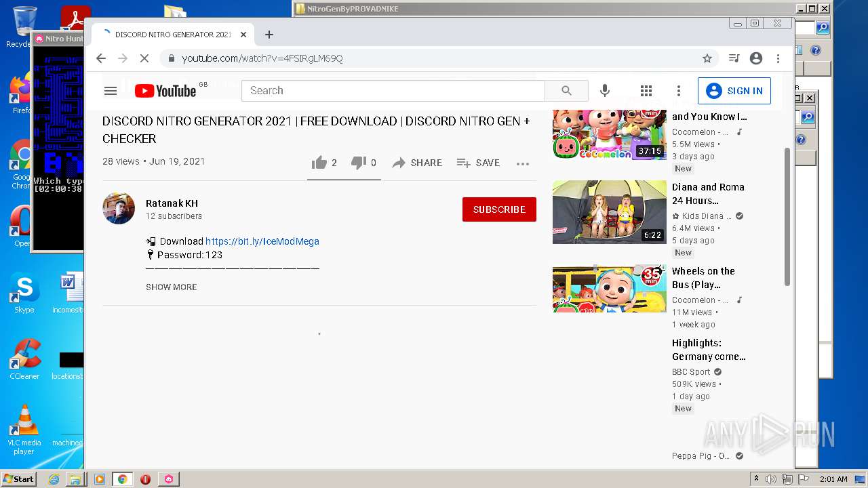The image size is (868, 488).
Task: Open YouTube settings three-dot menu
Action: click(x=679, y=91)
